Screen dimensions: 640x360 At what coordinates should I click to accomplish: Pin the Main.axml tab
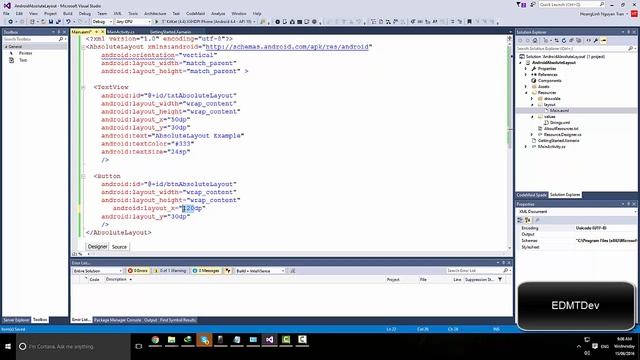click(96, 32)
